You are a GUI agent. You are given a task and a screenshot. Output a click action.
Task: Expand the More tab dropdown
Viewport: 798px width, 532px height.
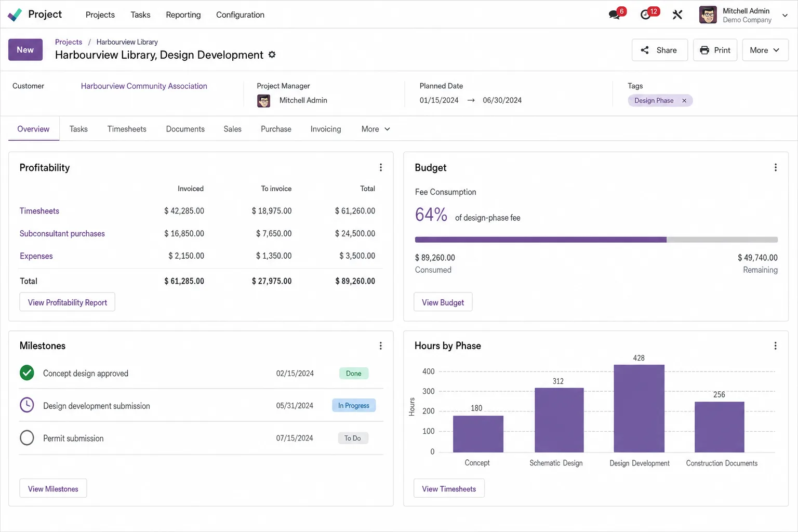pyautogui.click(x=376, y=129)
